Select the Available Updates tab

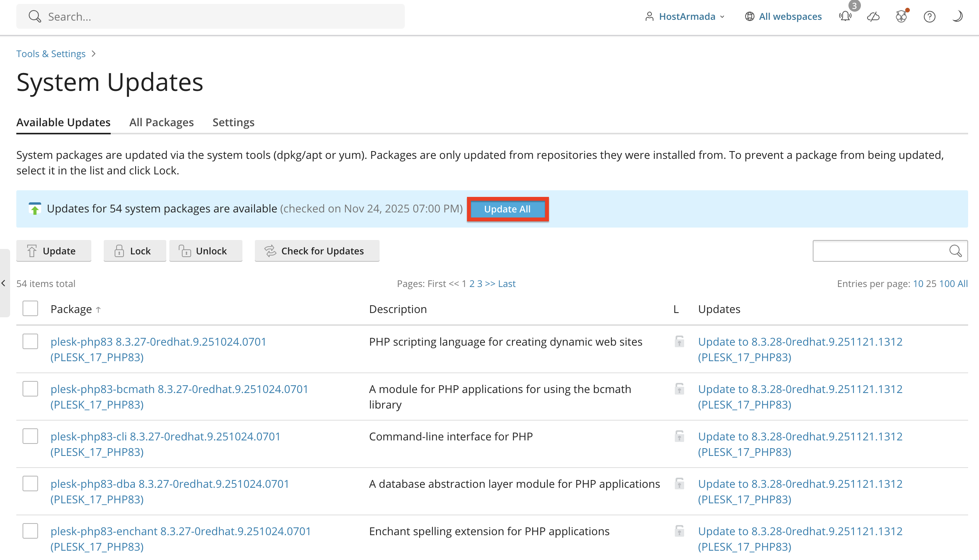[63, 122]
